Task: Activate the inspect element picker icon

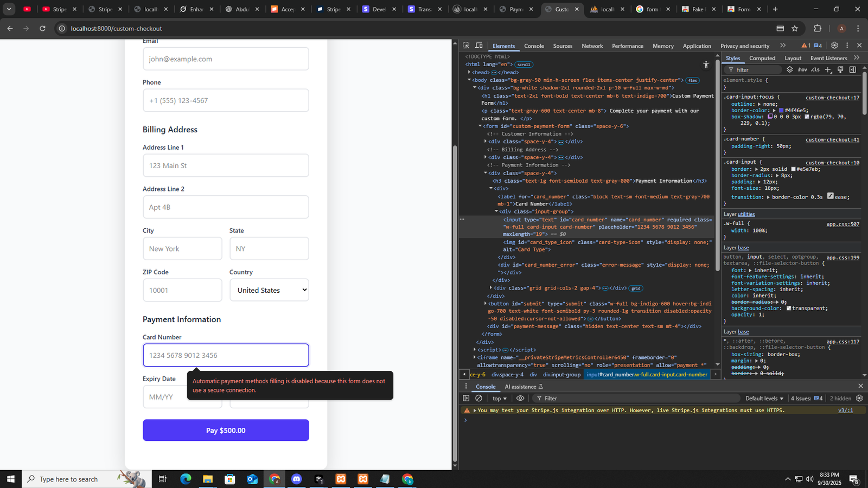Action: 466,46
